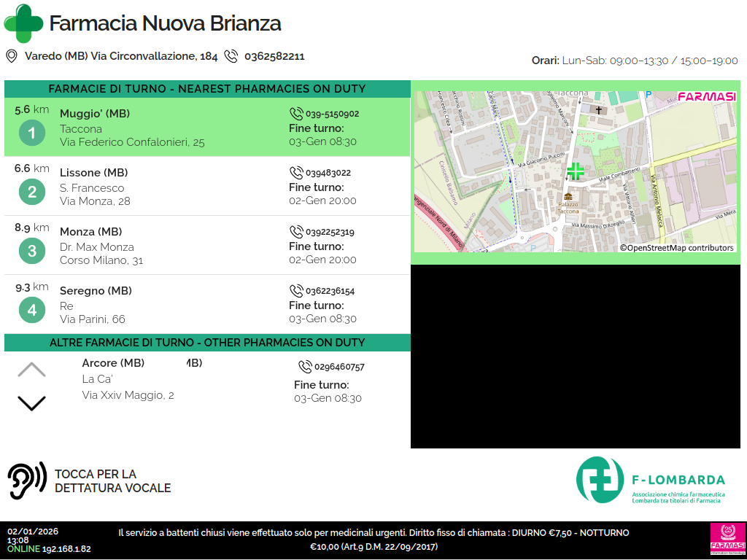Click the green cross marker on map
747x560 pixels.
coord(576,171)
